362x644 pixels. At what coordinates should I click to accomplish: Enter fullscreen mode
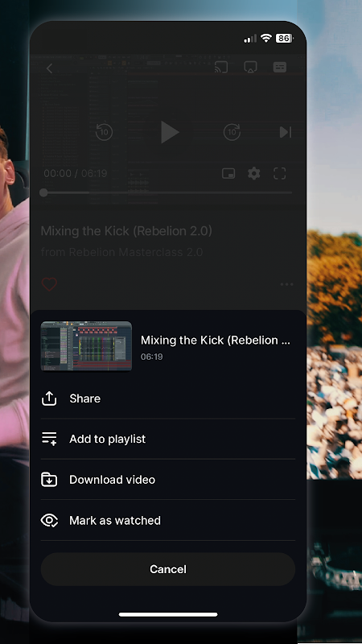click(280, 173)
